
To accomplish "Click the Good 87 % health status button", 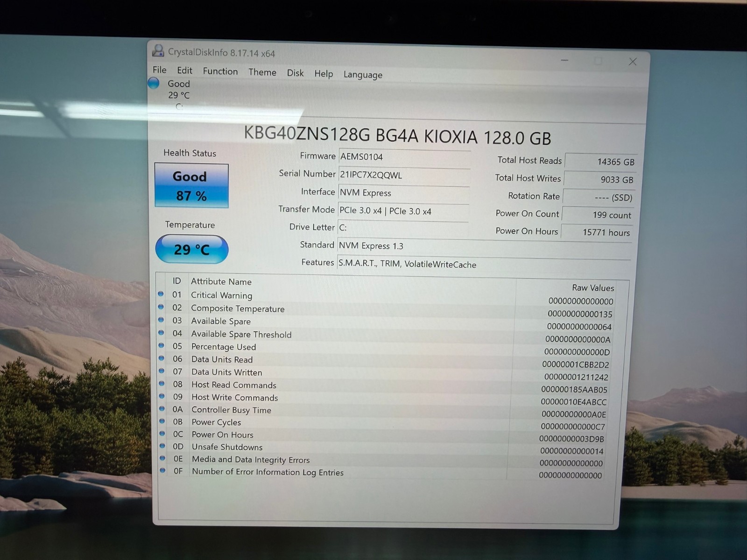I will (191, 185).
